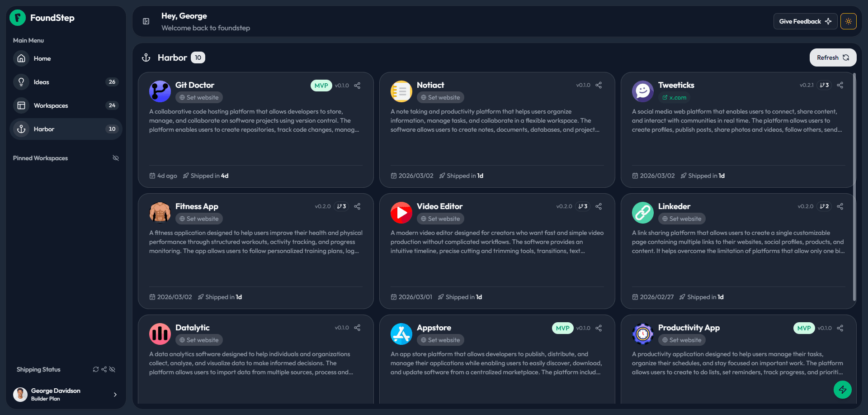Click the FoundStep logo
868x415 pixels.
[x=17, y=18]
